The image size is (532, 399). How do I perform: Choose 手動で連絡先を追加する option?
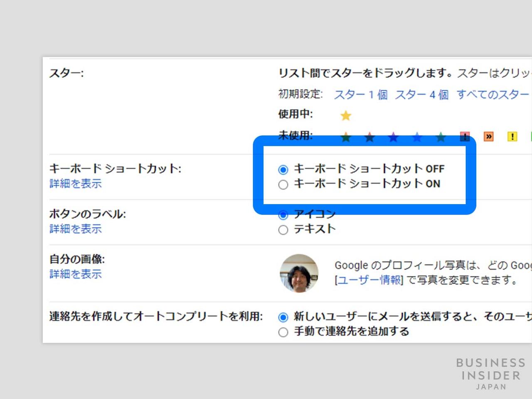(x=283, y=332)
